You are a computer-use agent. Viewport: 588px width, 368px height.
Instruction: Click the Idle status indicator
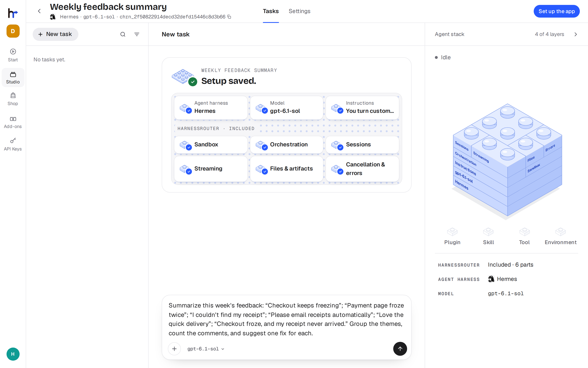(443, 57)
